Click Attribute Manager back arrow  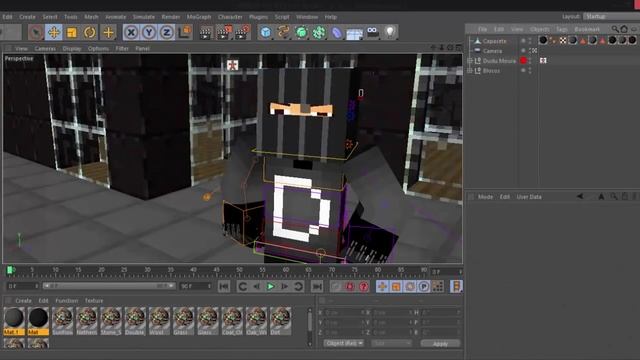click(x=580, y=196)
